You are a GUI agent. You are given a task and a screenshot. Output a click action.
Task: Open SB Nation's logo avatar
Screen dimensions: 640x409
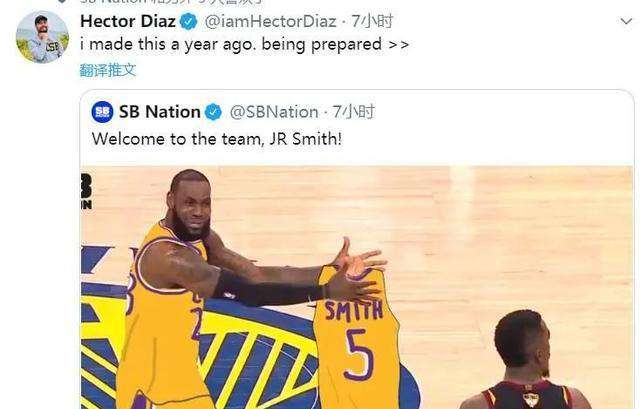click(102, 112)
